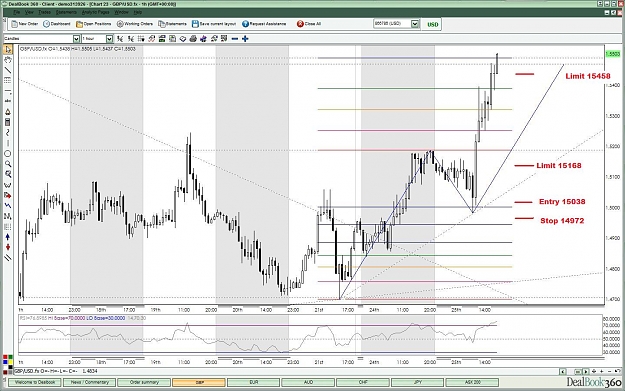Click Save current layout button
This screenshot has height=391, width=625.
tap(214, 24)
